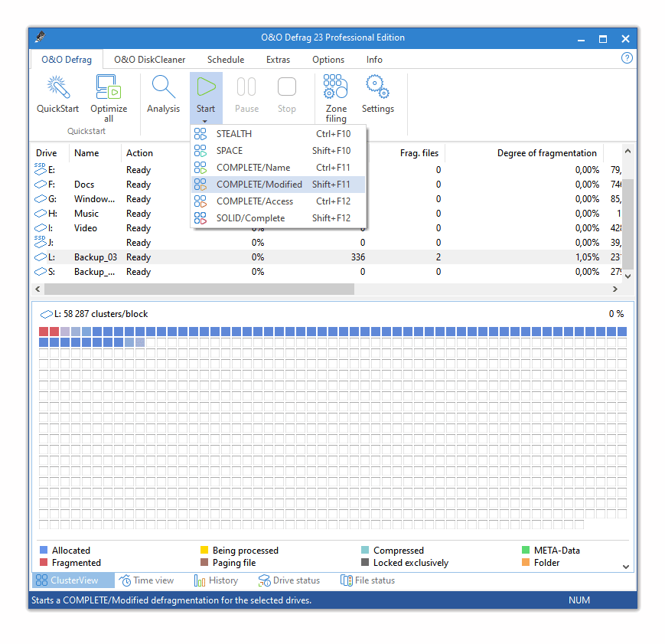Image resolution: width=665 pixels, height=644 pixels.
Task: Expand the legend with the chevron
Action: (625, 567)
